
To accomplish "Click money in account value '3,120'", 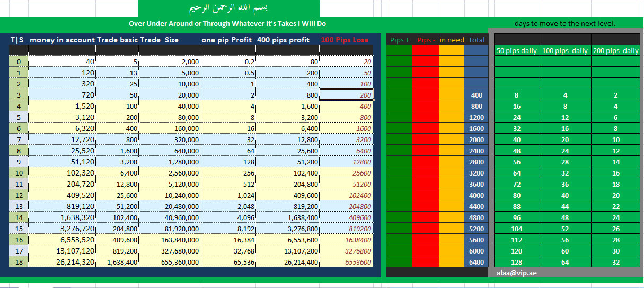I will tap(62, 117).
